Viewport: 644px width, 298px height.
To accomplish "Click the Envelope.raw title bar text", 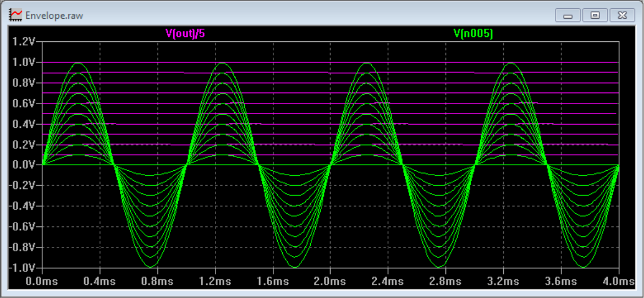I will tap(54, 15).
